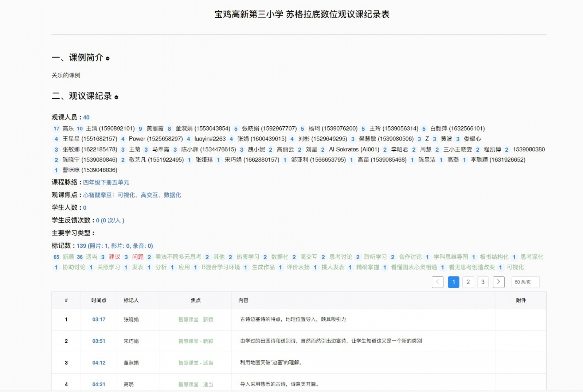Screen dimensions: 583x392
Task: Filter by the 新颖 tag with count 65
Action: (68, 257)
